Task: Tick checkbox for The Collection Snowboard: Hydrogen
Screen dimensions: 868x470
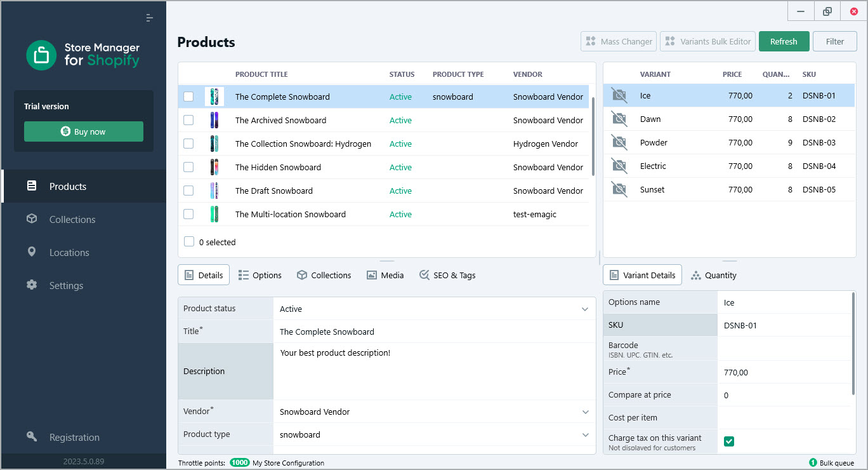Action: 188,144
